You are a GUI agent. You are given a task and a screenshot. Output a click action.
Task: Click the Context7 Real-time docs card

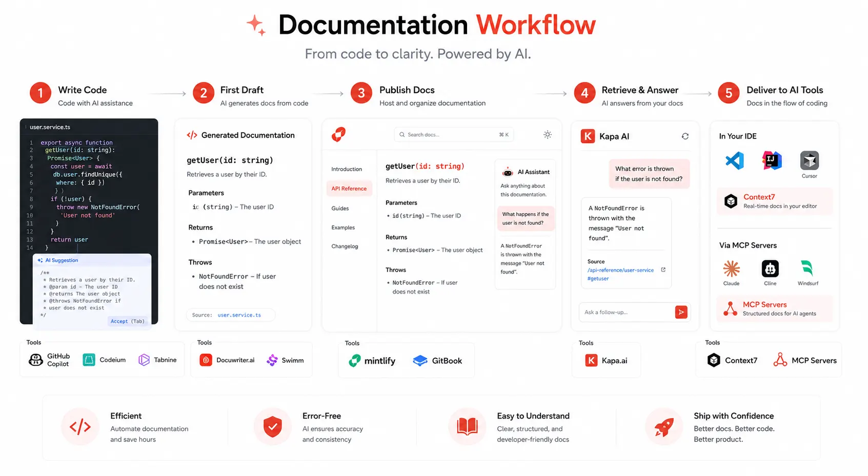[775, 201]
